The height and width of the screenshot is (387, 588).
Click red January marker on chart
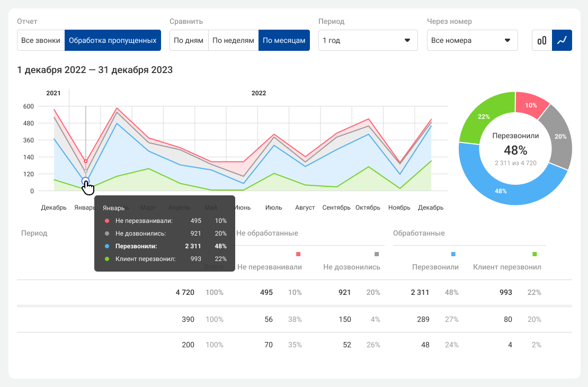coord(86,161)
